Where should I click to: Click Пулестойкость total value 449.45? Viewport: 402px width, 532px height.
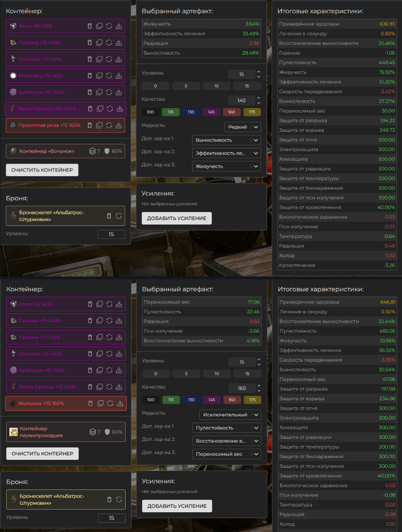click(387, 62)
